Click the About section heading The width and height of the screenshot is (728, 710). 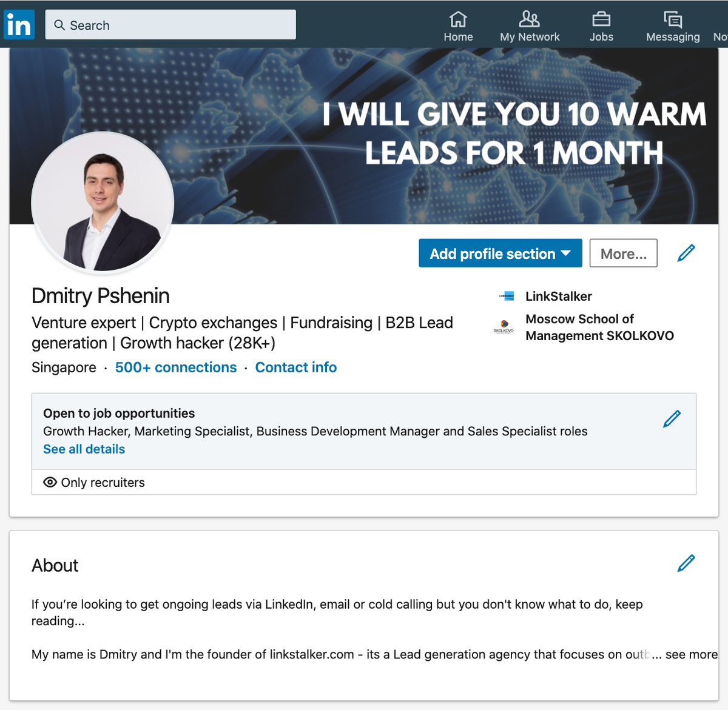[x=55, y=566]
